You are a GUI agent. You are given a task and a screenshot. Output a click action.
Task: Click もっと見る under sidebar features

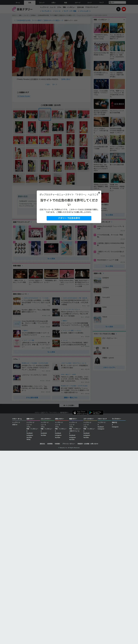tap(109, 215)
